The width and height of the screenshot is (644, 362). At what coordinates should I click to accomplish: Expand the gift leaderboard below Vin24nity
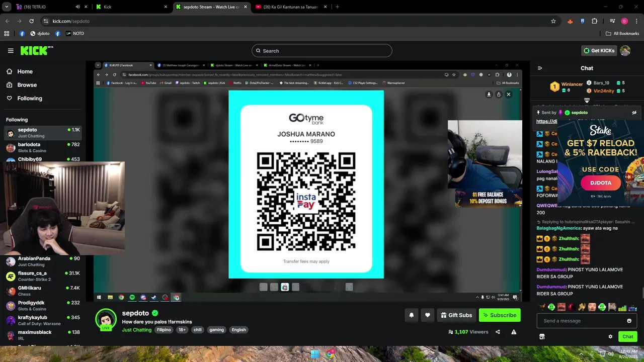coord(587,101)
